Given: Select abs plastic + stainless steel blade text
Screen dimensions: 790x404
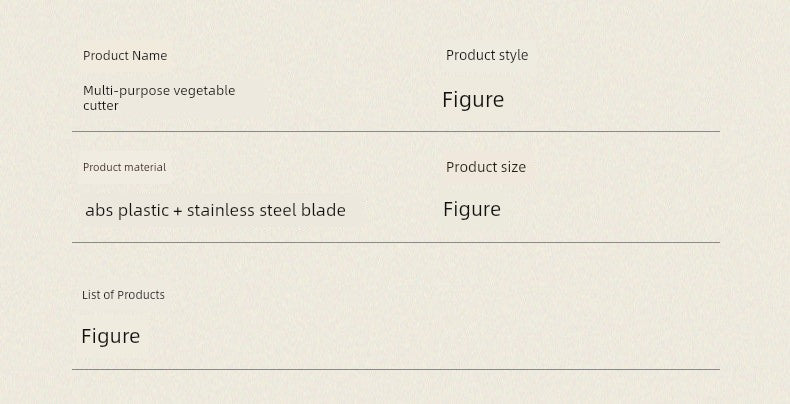Looking at the screenshot, I should (215, 210).
